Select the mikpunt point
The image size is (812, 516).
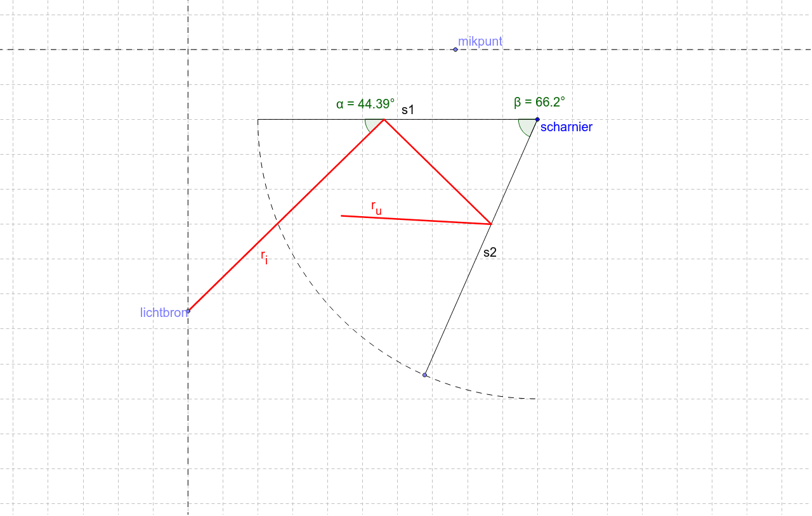(x=455, y=49)
